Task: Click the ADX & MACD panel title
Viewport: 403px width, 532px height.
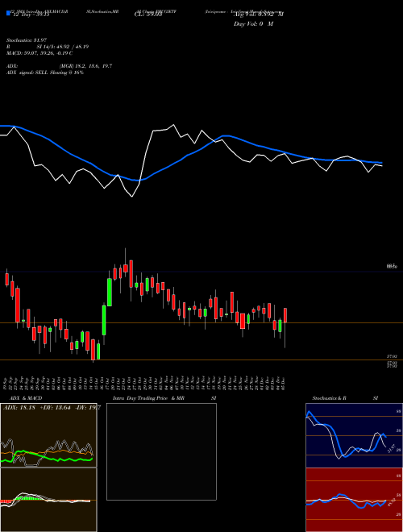Action: click(26, 398)
